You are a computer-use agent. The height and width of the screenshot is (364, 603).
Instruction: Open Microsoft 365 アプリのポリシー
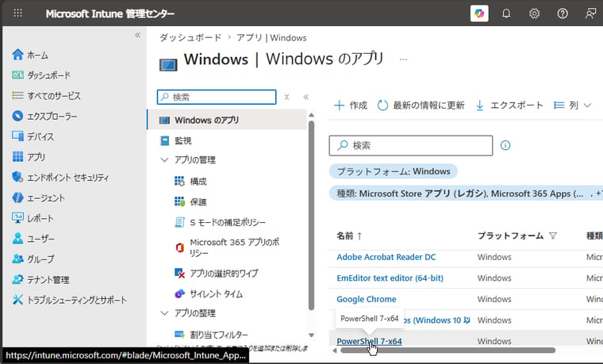227,247
